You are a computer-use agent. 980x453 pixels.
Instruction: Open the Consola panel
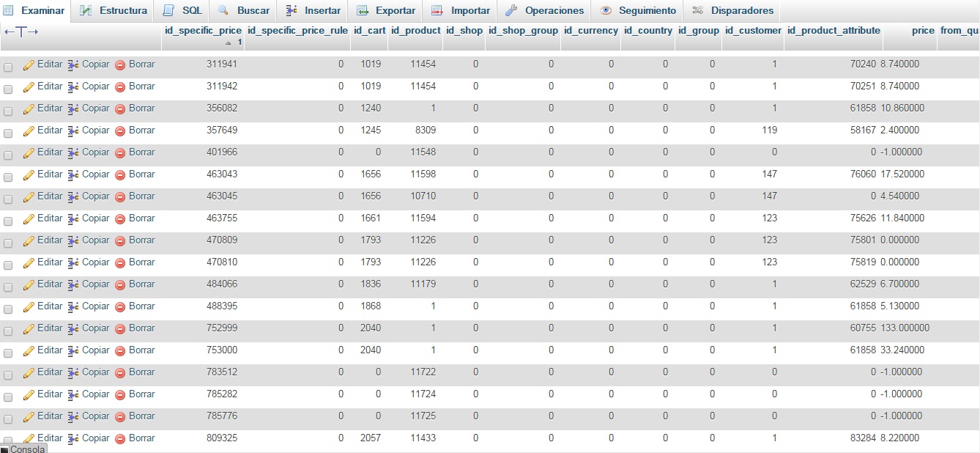tap(23, 449)
